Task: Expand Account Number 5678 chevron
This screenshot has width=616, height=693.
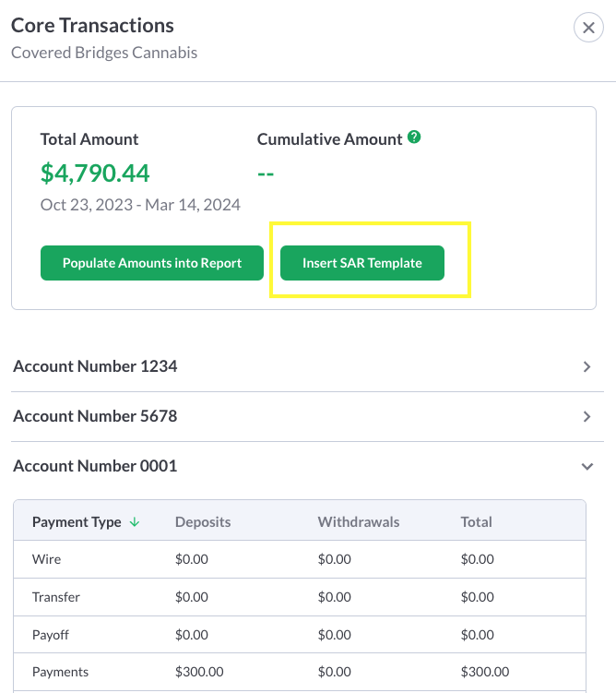Action: [x=587, y=417]
